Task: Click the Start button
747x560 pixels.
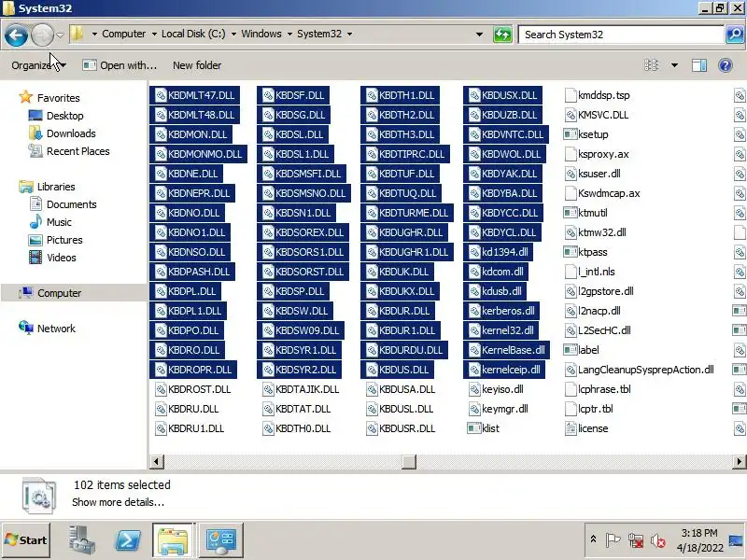Action: [26, 540]
